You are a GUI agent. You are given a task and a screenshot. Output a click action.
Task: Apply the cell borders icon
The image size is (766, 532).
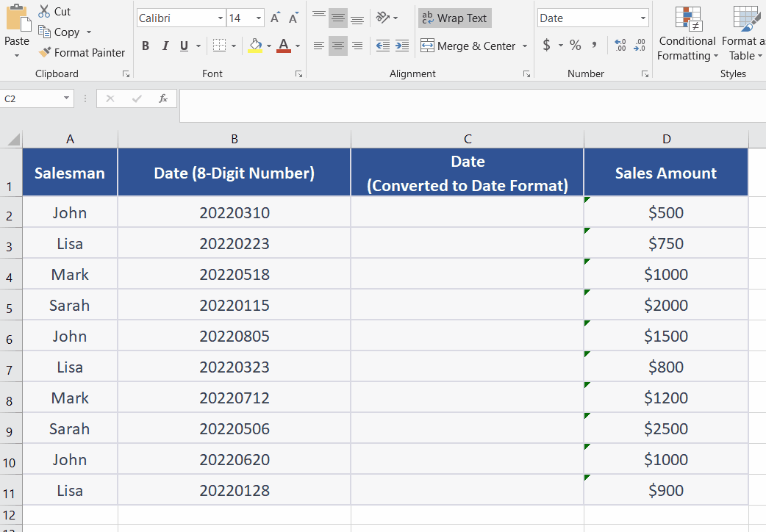pyautogui.click(x=219, y=46)
